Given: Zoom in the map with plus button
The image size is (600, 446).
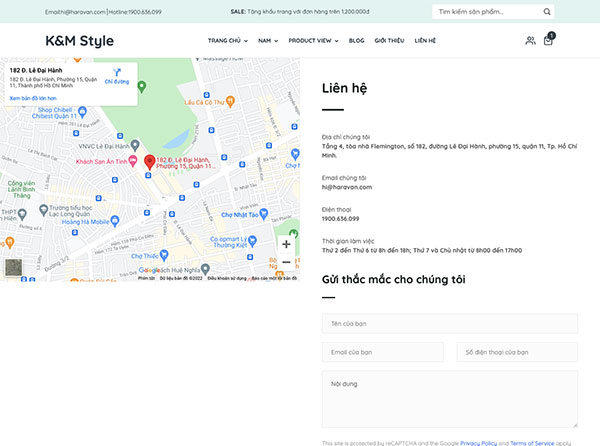Looking at the screenshot, I should [x=286, y=244].
